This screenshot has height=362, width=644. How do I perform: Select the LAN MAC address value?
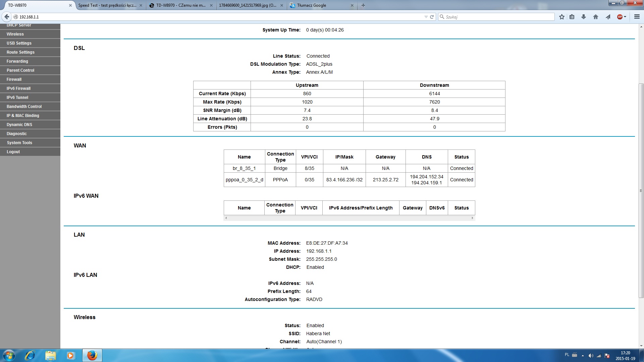pyautogui.click(x=327, y=243)
